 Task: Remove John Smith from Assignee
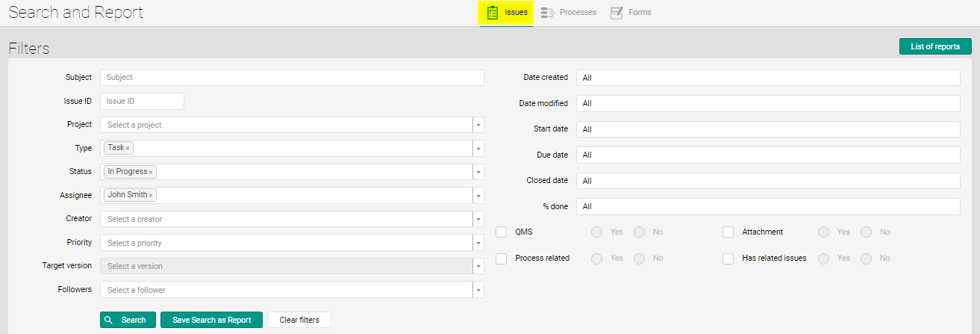coord(151,196)
